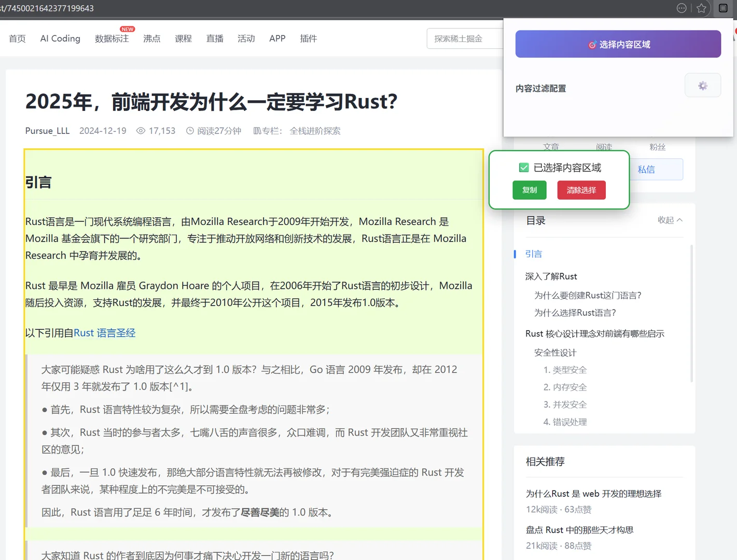Click the NEW badge above 数据标注
Screen dimensions: 737x560
tap(127, 29)
